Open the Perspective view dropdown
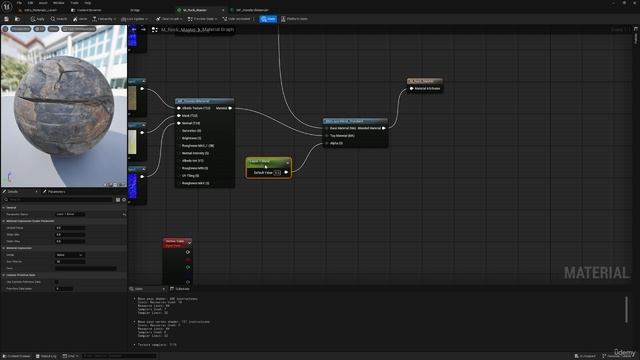 click(20, 29)
